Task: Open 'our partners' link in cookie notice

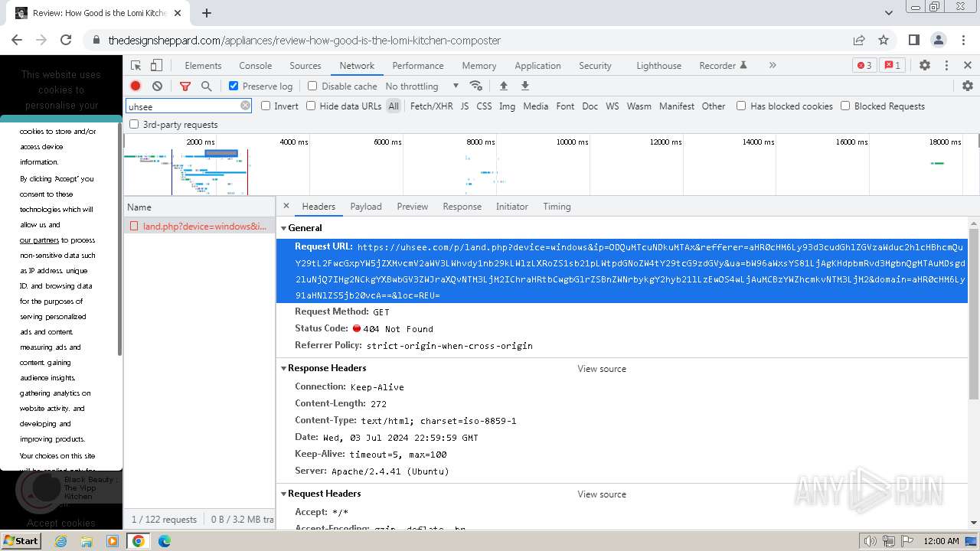Action: pyautogui.click(x=39, y=240)
